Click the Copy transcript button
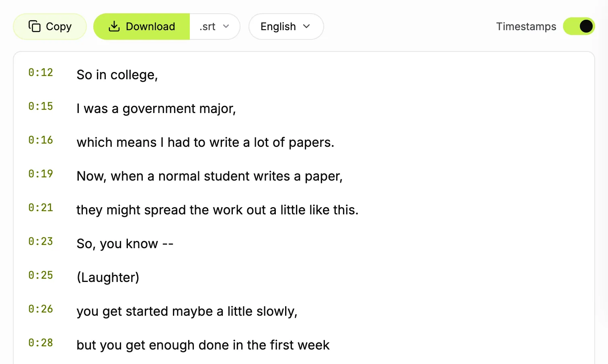The image size is (608, 364). pyautogui.click(x=50, y=27)
